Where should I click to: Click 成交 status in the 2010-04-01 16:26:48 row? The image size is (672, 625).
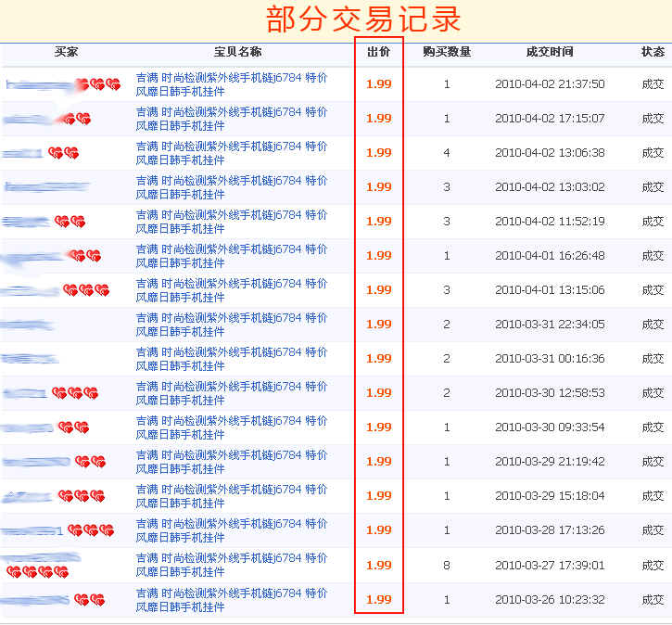[x=653, y=256]
